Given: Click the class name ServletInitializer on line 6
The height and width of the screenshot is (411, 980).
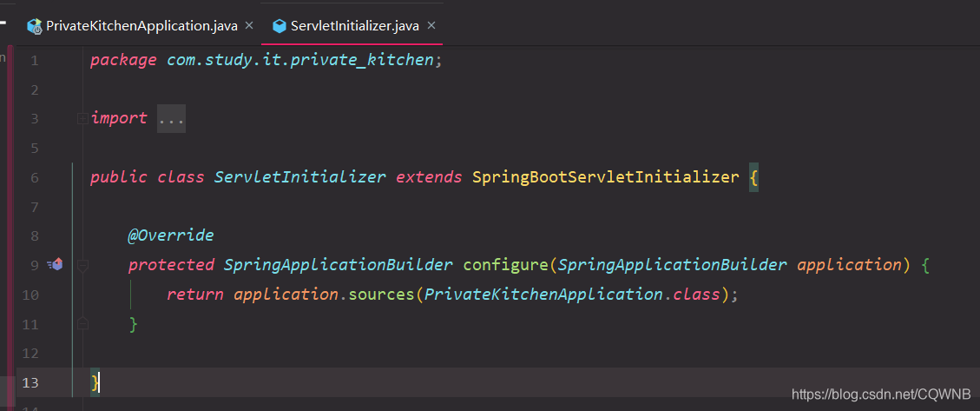Looking at the screenshot, I should (x=300, y=177).
